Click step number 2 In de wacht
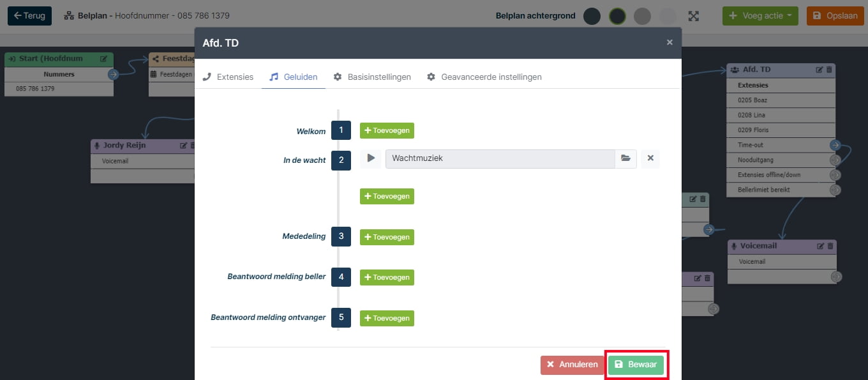This screenshot has width=868, height=380. coord(341,160)
